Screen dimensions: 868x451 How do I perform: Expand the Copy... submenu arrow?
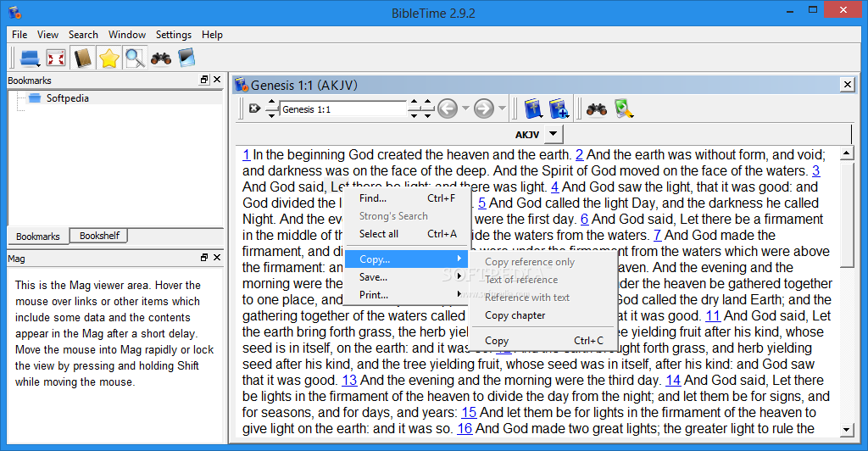(x=459, y=259)
